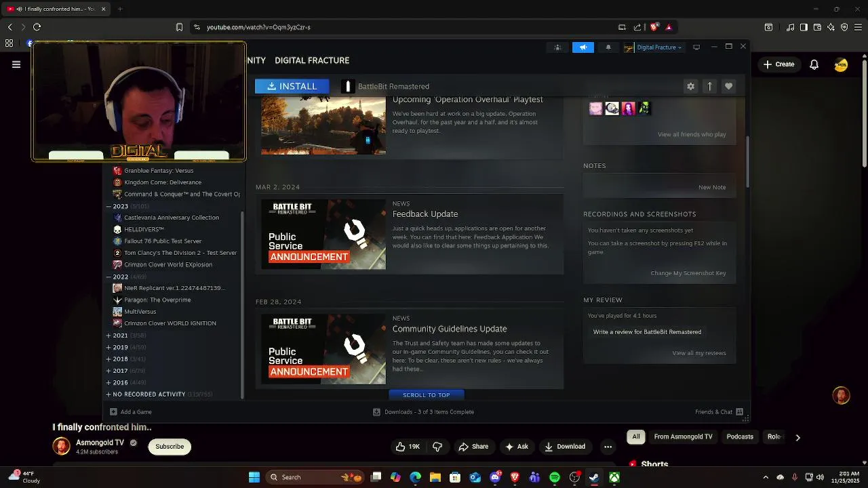This screenshot has width=868, height=488.
Task: Click the Windows Start button
Action: pyautogui.click(x=254, y=477)
